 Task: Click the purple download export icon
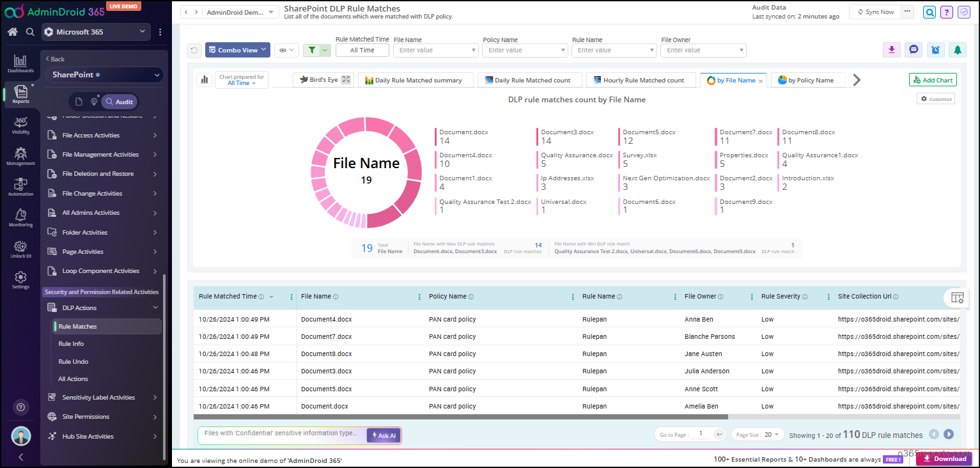[x=892, y=50]
